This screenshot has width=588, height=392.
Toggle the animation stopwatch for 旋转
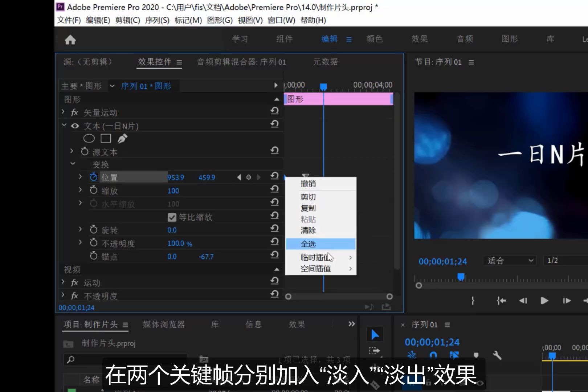[93, 229]
